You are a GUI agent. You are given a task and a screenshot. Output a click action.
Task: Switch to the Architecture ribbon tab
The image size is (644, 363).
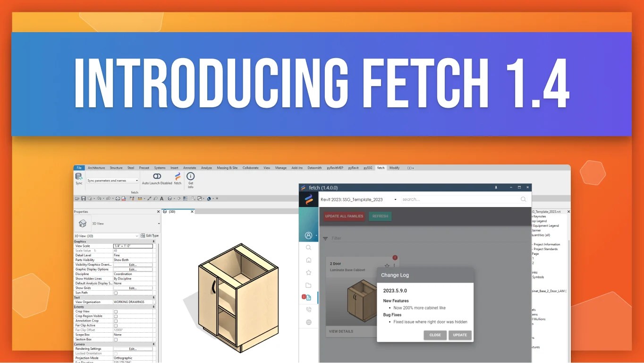pos(96,168)
